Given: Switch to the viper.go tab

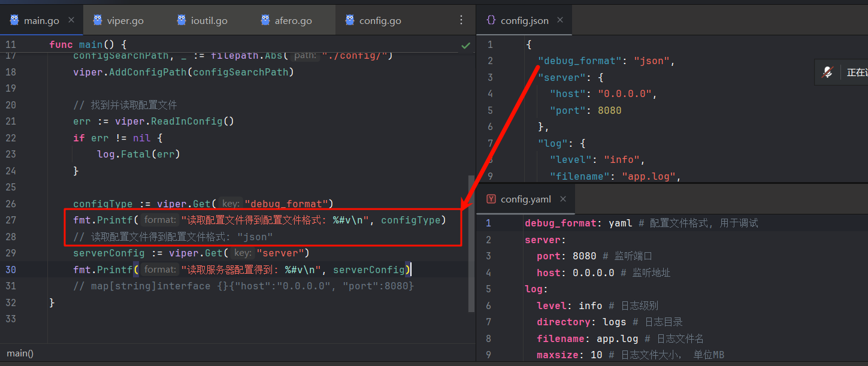Looking at the screenshot, I should [x=125, y=20].
